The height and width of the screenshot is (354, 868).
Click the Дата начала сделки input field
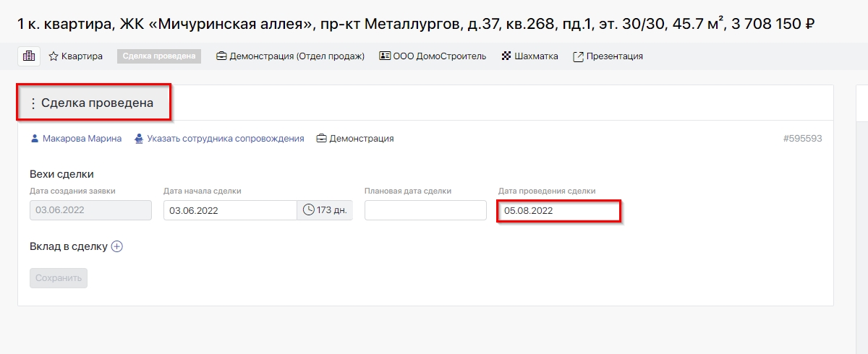tap(230, 210)
